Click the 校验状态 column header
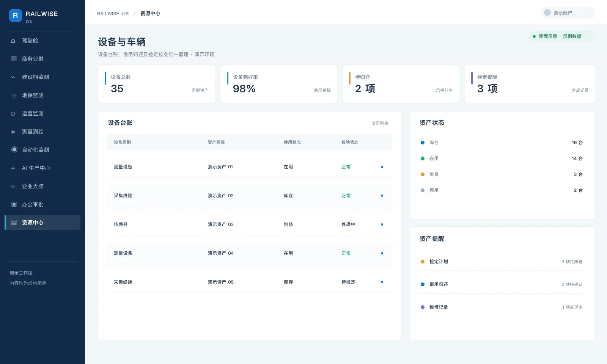Viewport: 607px width, 364px height. 350,142
